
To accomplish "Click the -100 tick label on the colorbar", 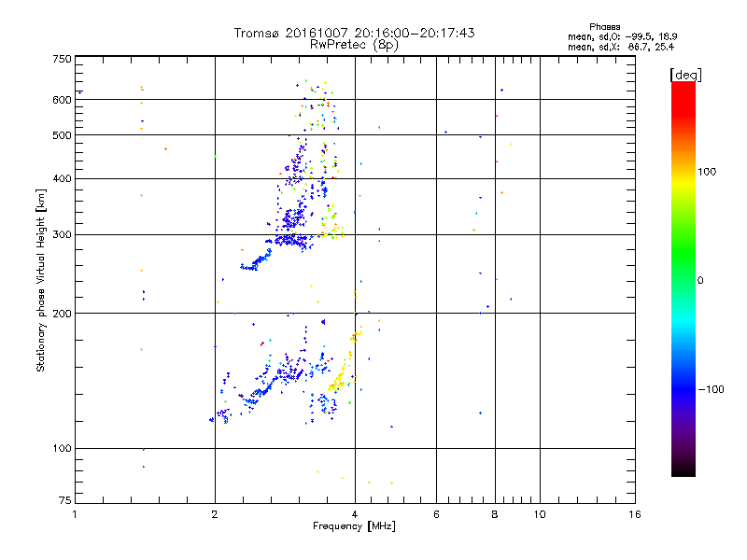I will tap(711, 389).
